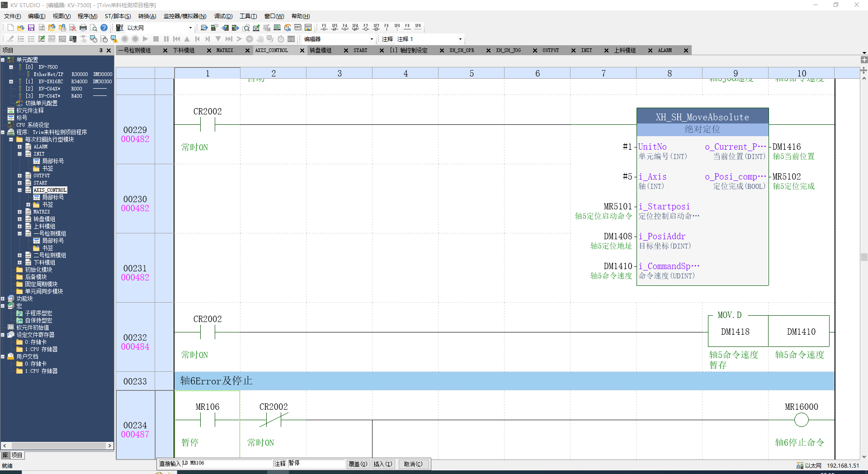Expand the [1] KV-XH16EC unit node

tap(11, 81)
